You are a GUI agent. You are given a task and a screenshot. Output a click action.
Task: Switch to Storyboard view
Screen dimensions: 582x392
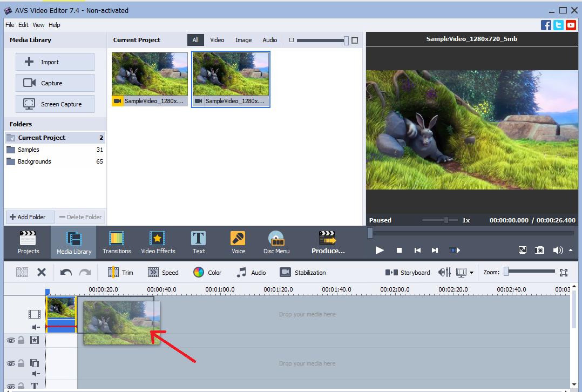407,273
